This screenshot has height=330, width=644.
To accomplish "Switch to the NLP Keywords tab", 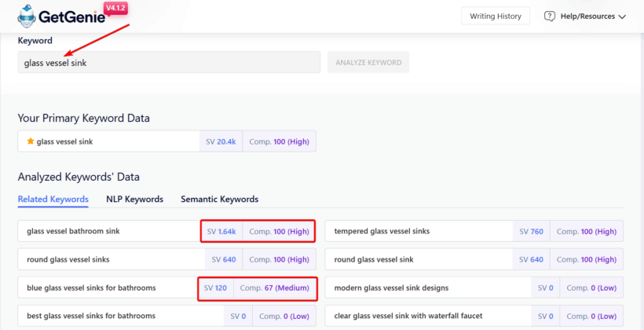I will (134, 199).
